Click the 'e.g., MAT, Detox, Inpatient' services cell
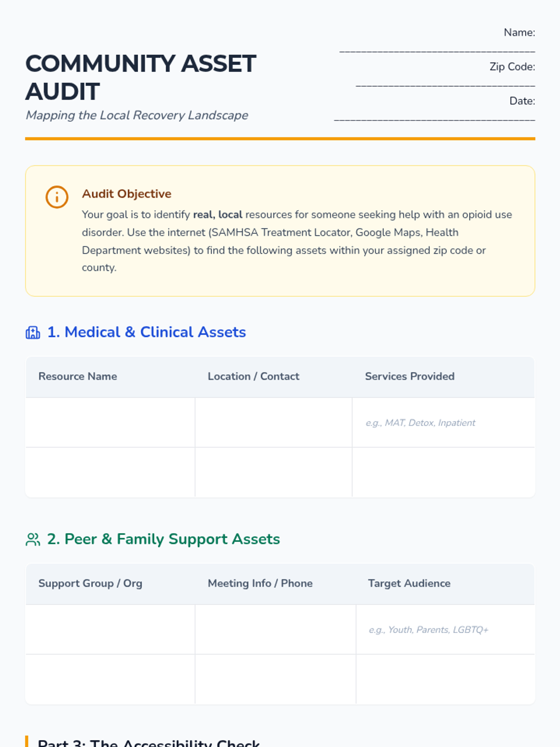Image resolution: width=560 pixels, height=747 pixels. 443,423
